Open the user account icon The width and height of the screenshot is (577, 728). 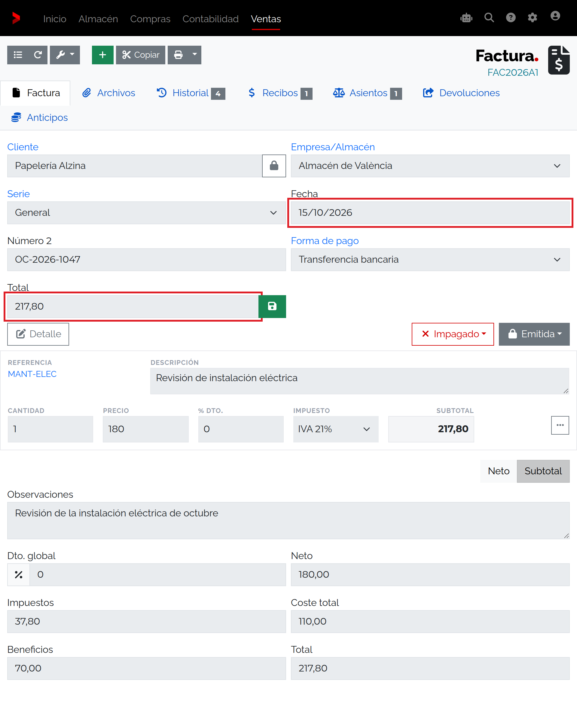(555, 16)
